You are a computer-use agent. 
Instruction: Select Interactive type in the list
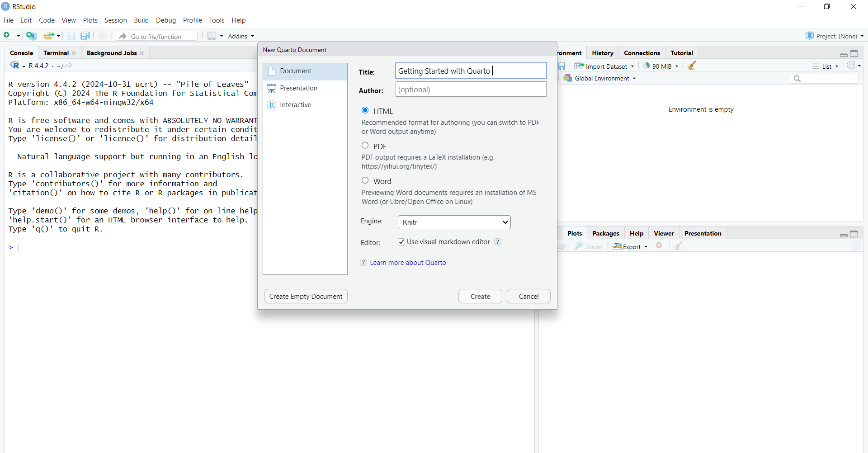pos(305,105)
